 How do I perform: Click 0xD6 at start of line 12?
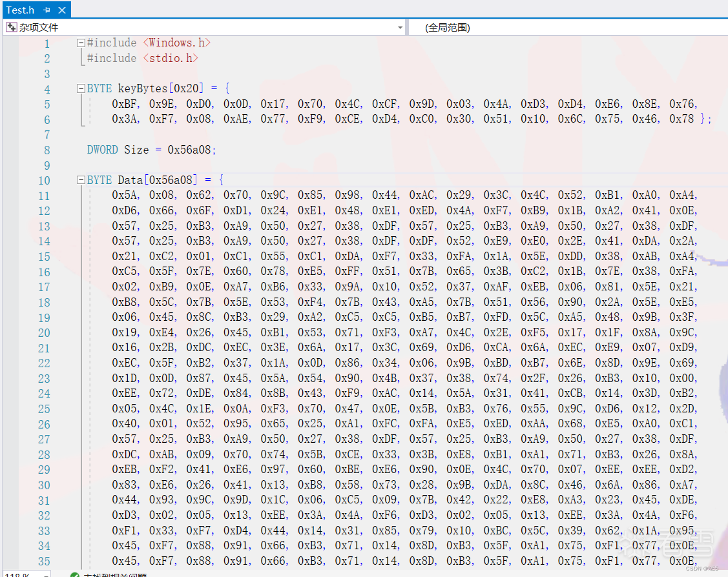click(124, 210)
